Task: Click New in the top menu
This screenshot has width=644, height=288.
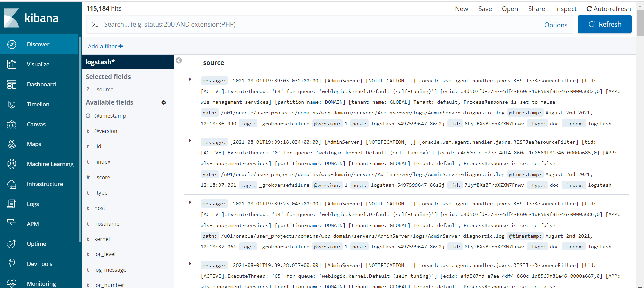Action: [461, 9]
